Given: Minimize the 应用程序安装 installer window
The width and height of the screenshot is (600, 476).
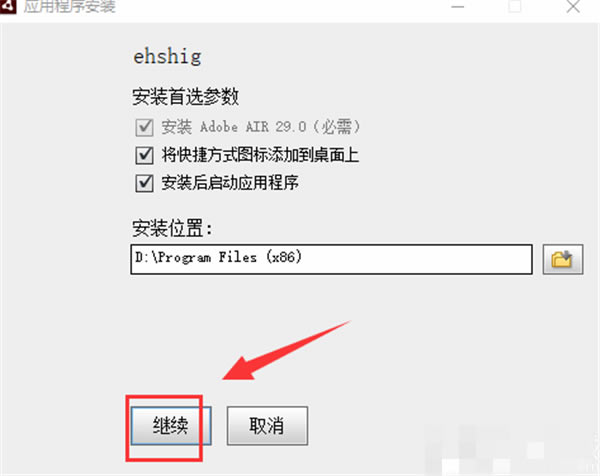Looking at the screenshot, I should pyautogui.click(x=458, y=7).
